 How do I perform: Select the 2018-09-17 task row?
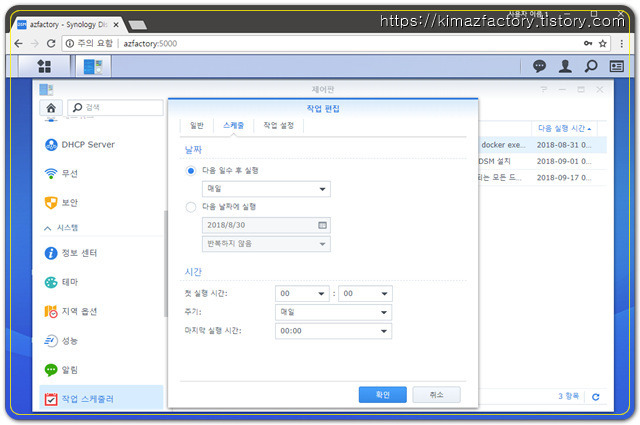(542, 178)
